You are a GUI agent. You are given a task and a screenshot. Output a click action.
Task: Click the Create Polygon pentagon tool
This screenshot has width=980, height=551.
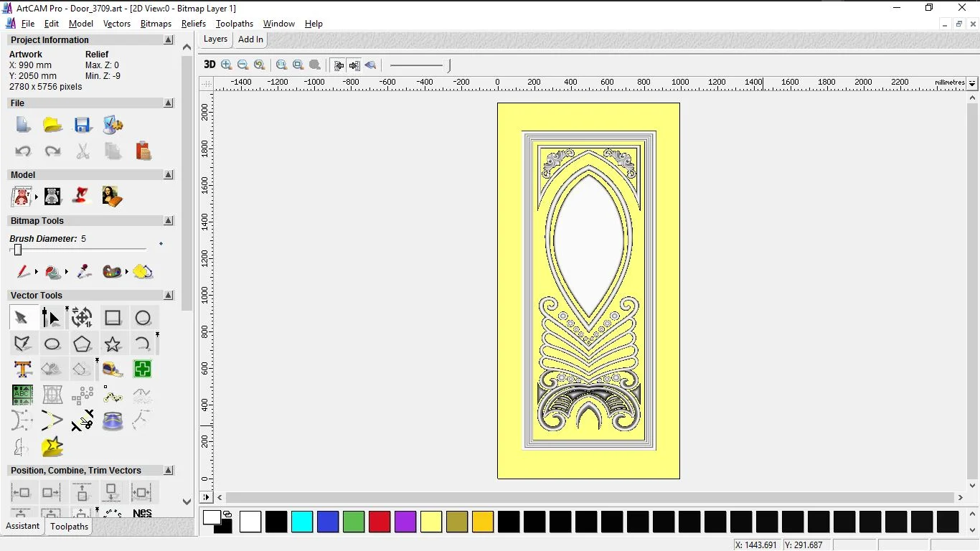[x=83, y=344]
